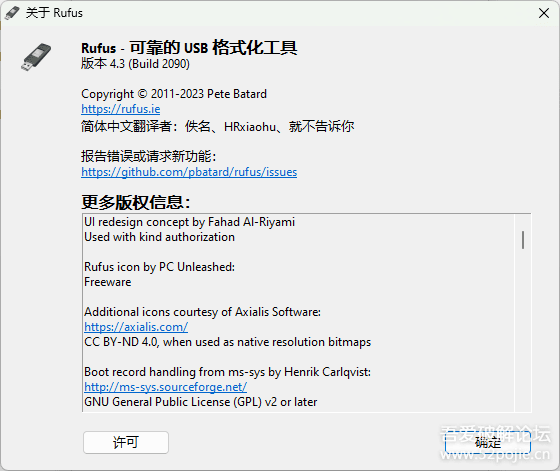Click the Copyright 2011-2023 Pete Batard text
This screenshot has height=471, width=560.
(174, 94)
